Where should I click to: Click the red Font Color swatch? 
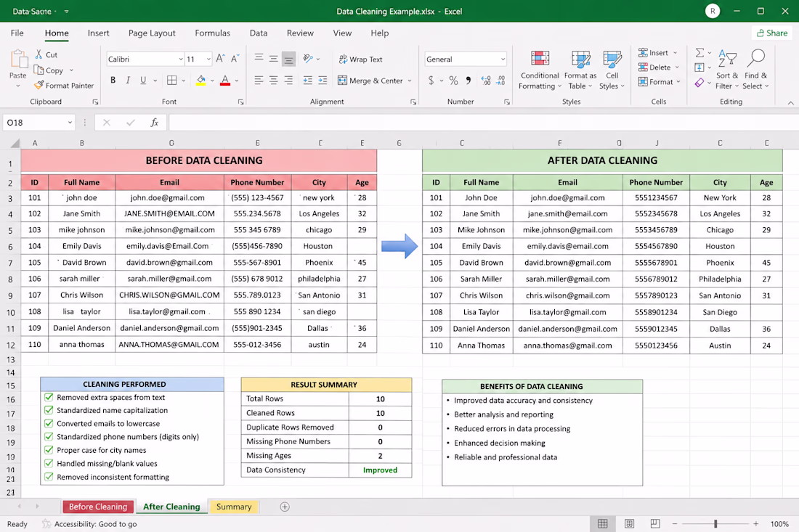tap(225, 81)
